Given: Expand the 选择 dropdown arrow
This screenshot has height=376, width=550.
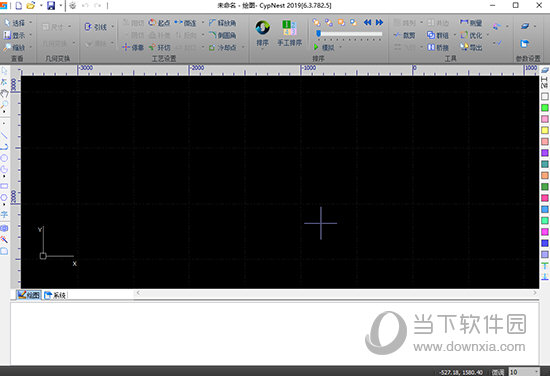Looking at the screenshot, I should 31,23.
